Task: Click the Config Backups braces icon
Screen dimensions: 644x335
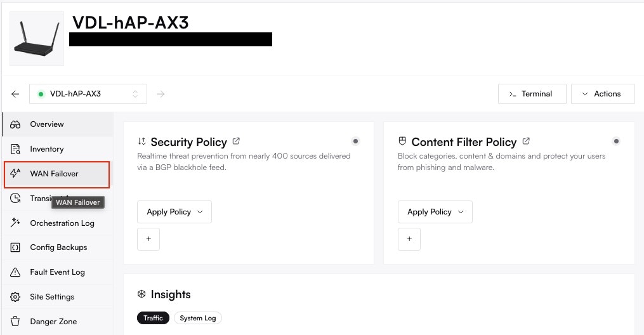Action: pos(16,247)
